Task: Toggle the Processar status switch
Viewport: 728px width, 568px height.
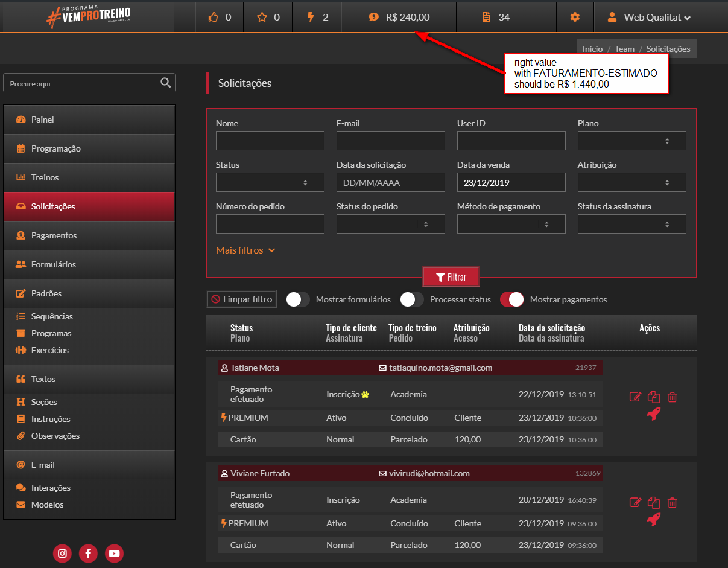Action: [412, 299]
